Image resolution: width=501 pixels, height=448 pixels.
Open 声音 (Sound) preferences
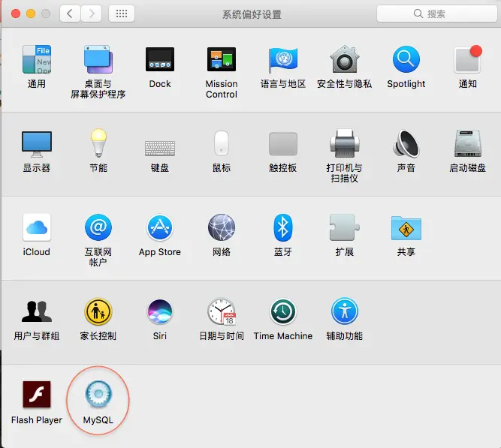(406, 143)
